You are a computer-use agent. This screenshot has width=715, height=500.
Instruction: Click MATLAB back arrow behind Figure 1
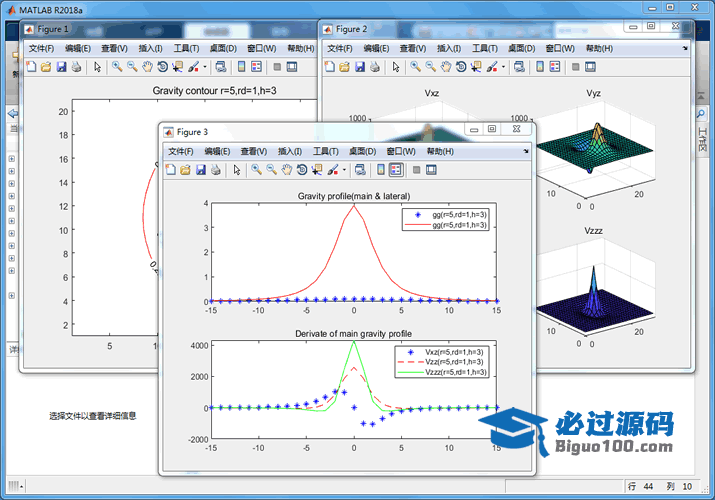tap(13, 113)
